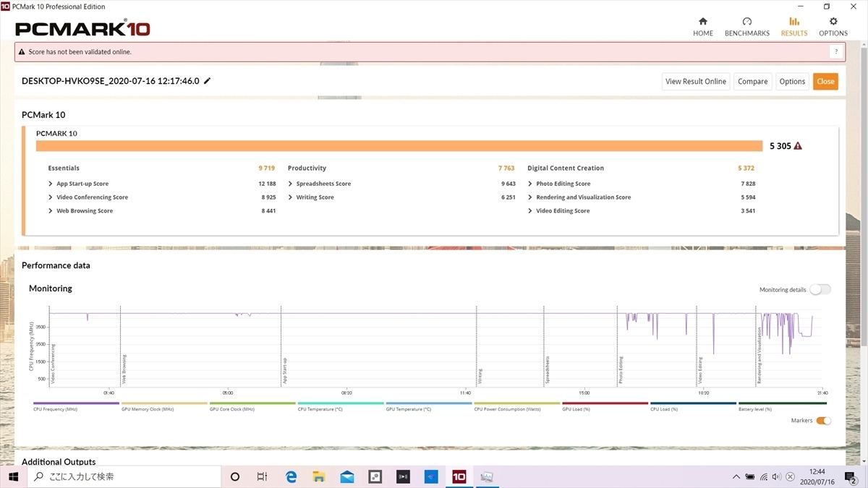868x488 pixels.
Task: Select CPU Frequency (MHz) legend swatch
Action: 76,403
